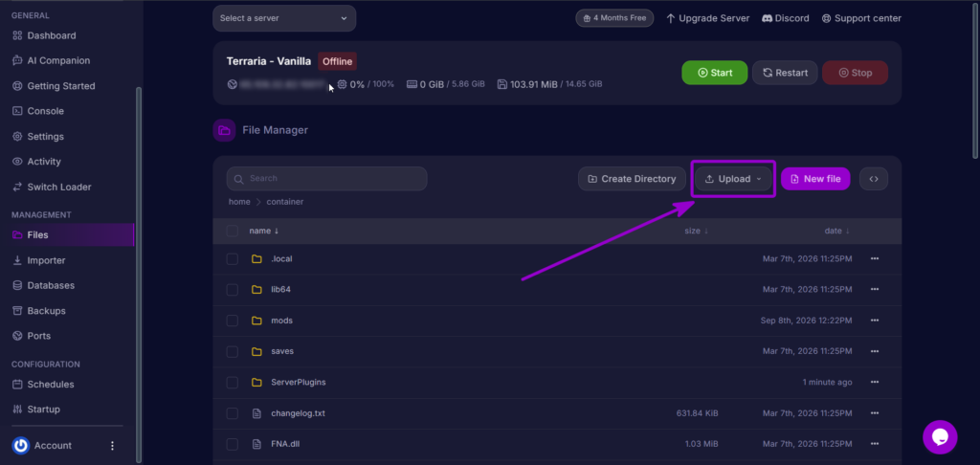Navigate to home breadcrumb
980x465 pixels.
239,202
